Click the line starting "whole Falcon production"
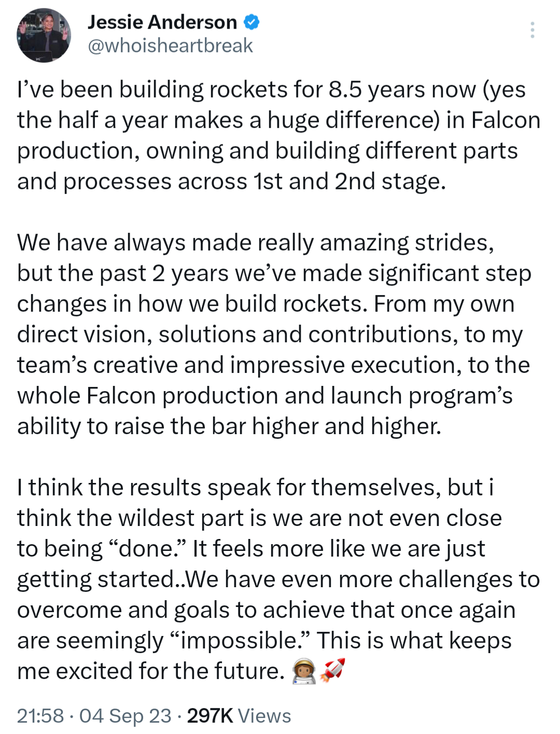 click(264, 396)
